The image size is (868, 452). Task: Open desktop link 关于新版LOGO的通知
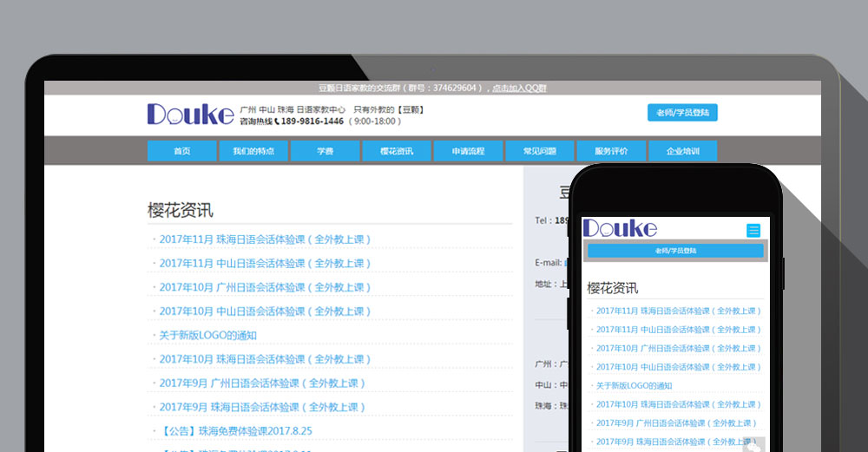coord(208,335)
